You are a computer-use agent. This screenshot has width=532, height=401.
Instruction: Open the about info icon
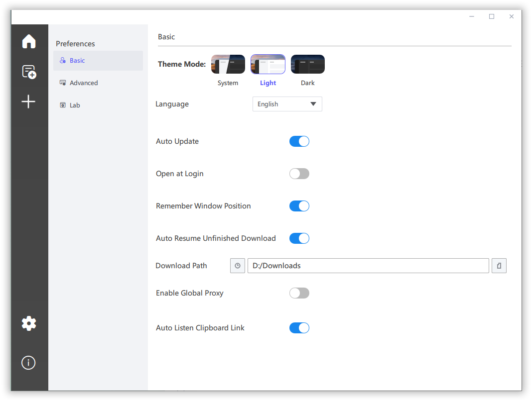28,363
